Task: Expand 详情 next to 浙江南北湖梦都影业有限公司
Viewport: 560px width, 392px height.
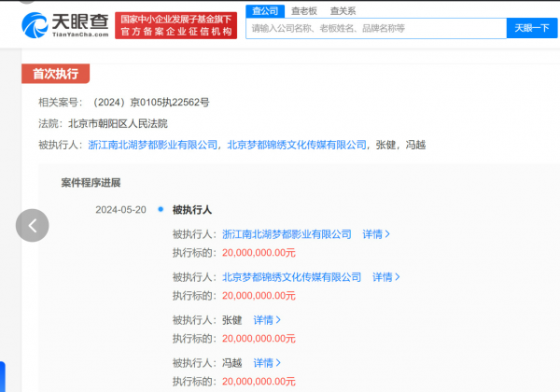Action: click(376, 234)
